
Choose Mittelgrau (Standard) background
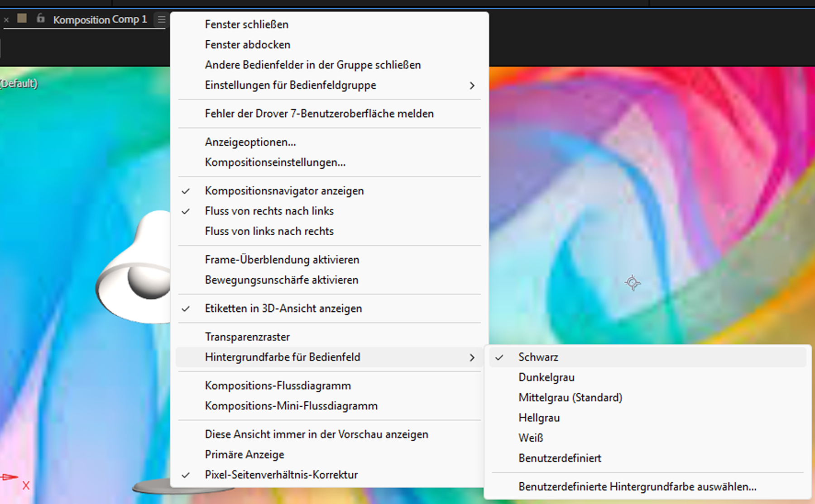point(570,397)
